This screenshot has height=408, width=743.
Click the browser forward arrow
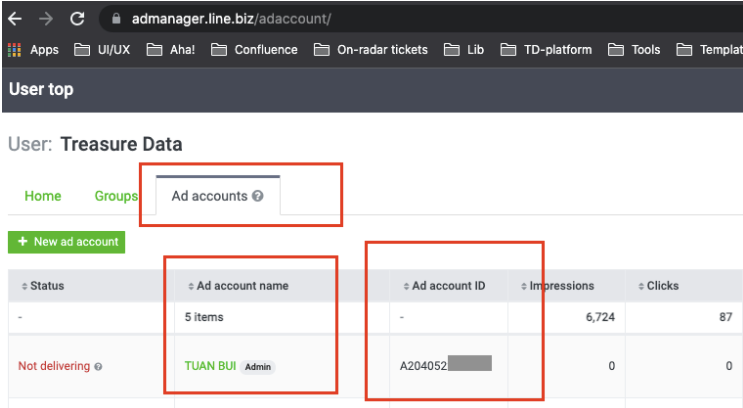45,19
